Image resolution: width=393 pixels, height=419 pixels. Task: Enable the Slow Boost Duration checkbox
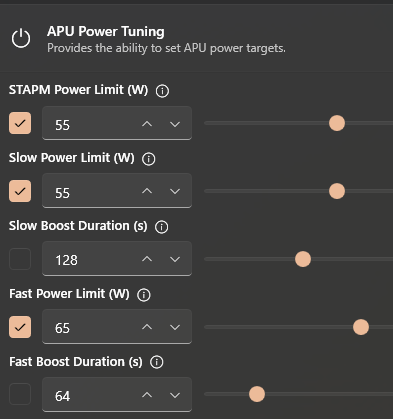coord(20,259)
